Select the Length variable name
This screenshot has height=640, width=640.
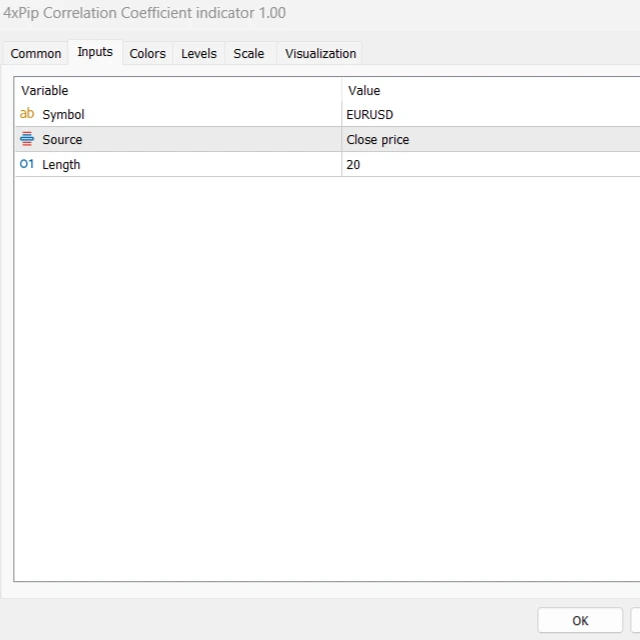tap(61, 164)
